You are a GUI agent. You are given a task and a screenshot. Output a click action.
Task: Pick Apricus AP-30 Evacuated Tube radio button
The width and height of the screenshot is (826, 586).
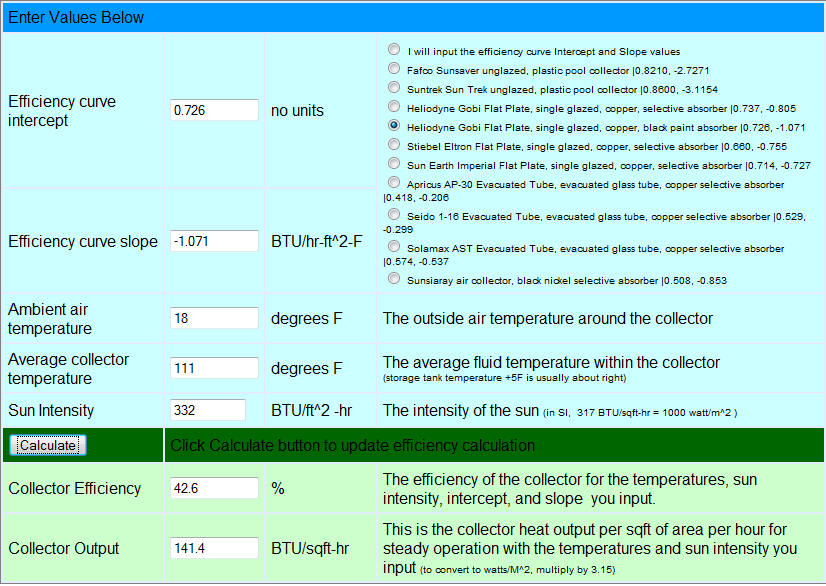click(x=394, y=182)
